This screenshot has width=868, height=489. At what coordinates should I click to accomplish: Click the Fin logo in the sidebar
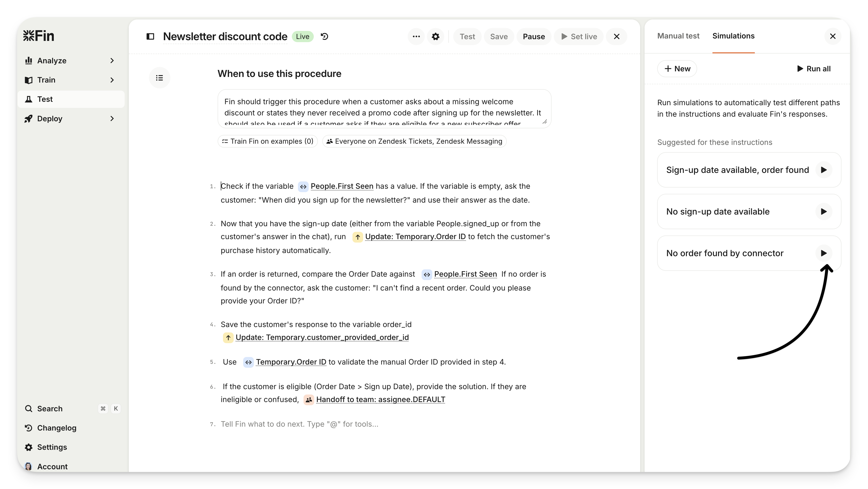(39, 36)
